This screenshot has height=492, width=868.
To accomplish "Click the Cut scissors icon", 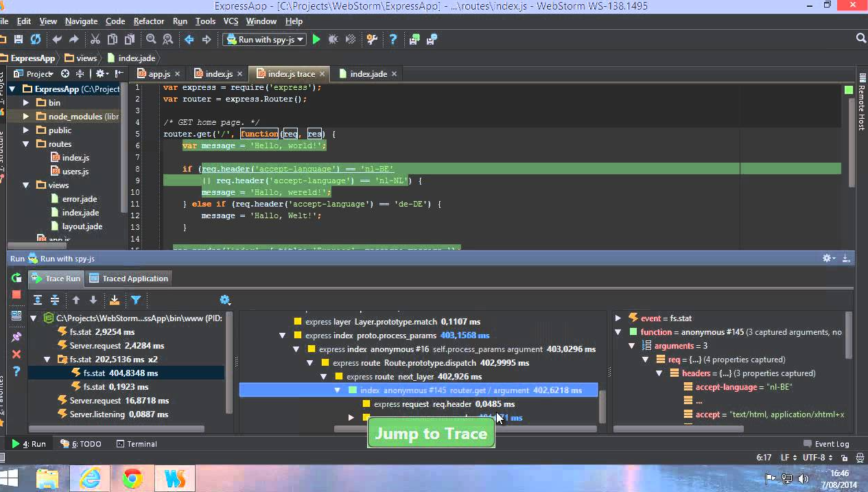I will [x=95, y=40].
